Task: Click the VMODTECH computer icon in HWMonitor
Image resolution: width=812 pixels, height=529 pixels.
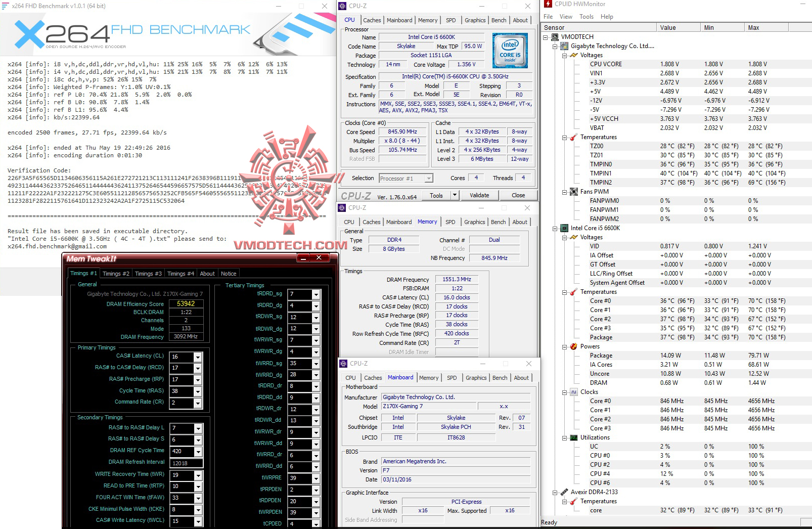Action: click(555, 37)
